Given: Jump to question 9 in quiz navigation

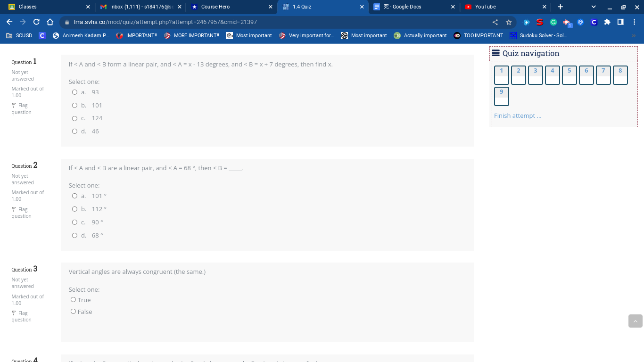Looking at the screenshot, I should [x=502, y=97].
